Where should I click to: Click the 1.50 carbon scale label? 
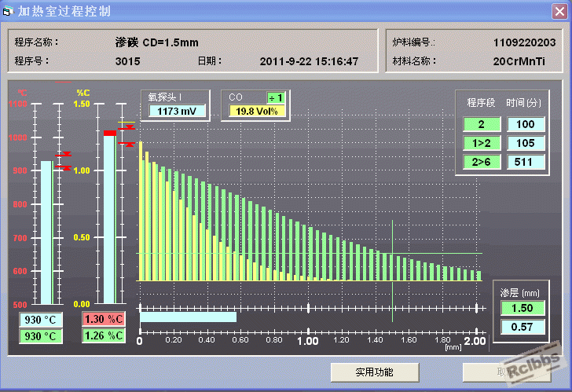tap(82, 104)
